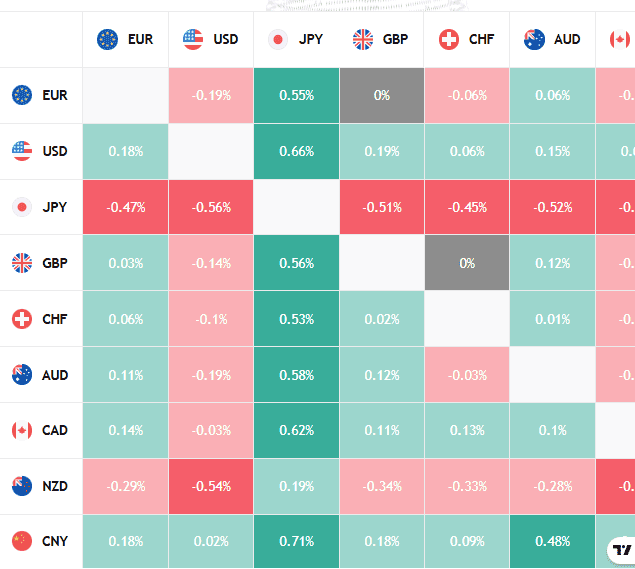Click the CHF Swiss flag in column header

point(449,40)
